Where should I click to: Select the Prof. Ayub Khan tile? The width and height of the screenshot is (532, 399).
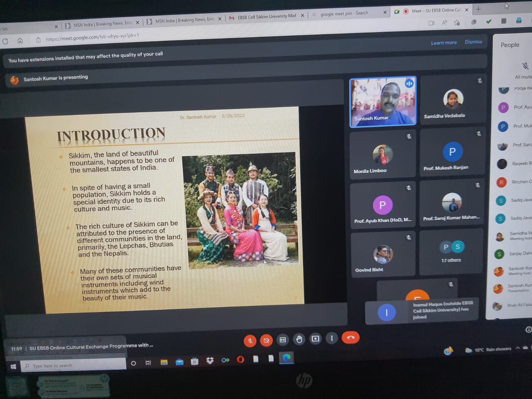click(383, 205)
